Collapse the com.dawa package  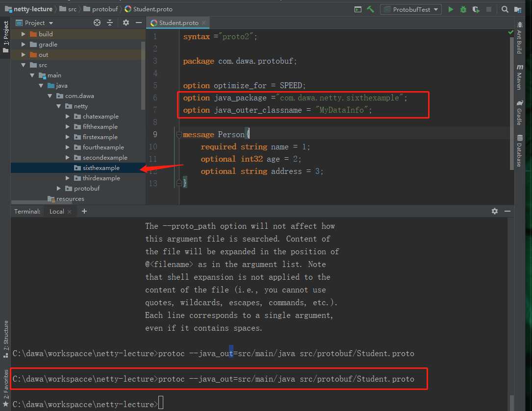[x=50, y=96]
